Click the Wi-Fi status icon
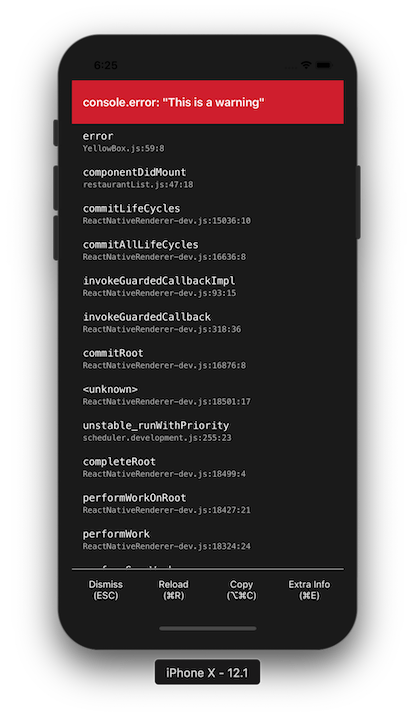 [306, 65]
